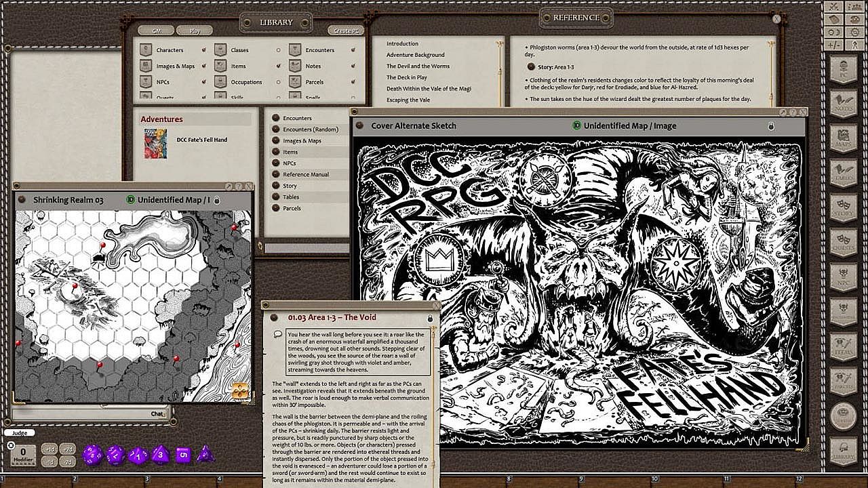
Task: Click the DCC Fate's Fell Hand cover thumbnail
Action: [155, 144]
